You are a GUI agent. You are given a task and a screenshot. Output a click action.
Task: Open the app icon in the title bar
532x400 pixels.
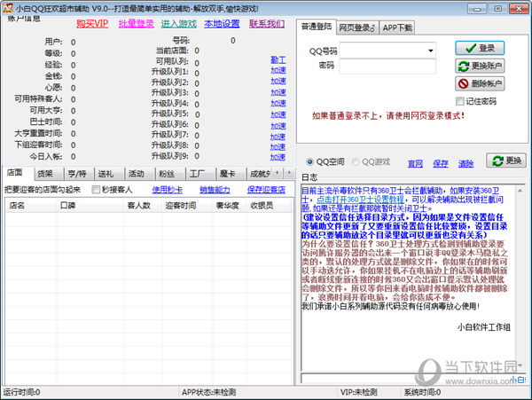(x=8, y=8)
